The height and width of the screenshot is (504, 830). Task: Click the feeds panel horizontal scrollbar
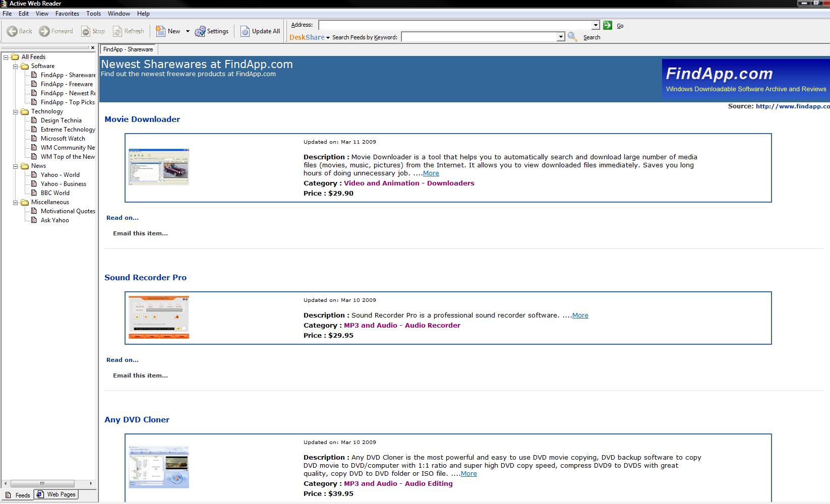[x=42, y=483]
